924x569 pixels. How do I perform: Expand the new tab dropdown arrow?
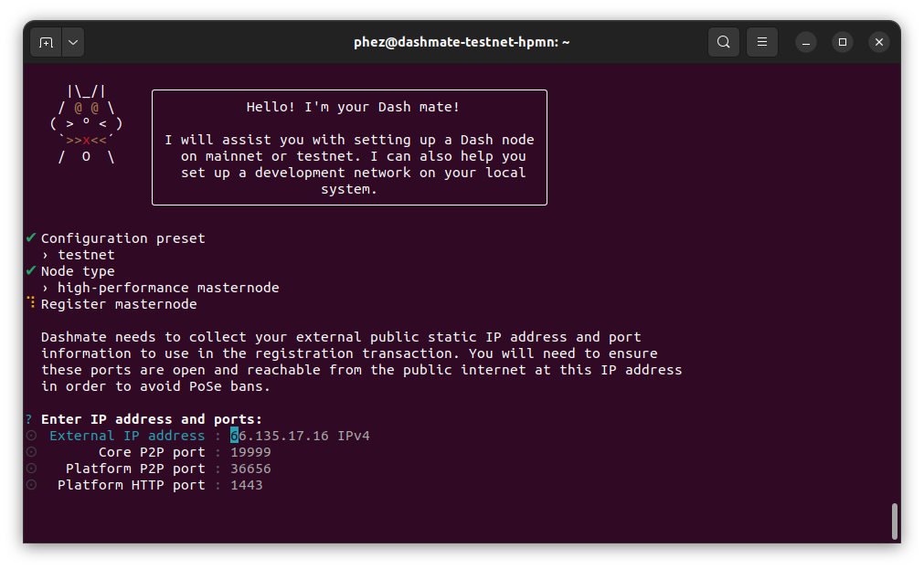pos(72,42)
